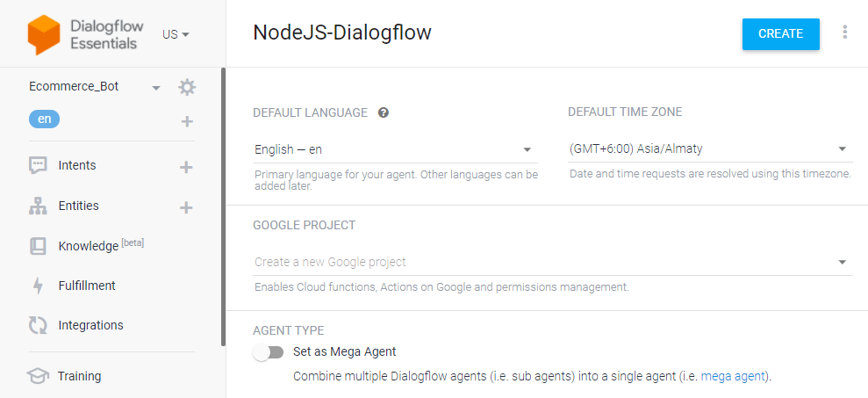Expand the Ecommerce_Bot agent selector
This screenshot has height=398, width=868.
pyautogui.click(x=155, y=88)
